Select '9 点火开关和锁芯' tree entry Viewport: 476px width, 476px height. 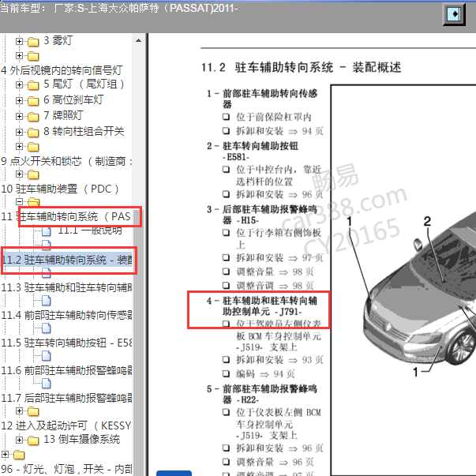66,161
